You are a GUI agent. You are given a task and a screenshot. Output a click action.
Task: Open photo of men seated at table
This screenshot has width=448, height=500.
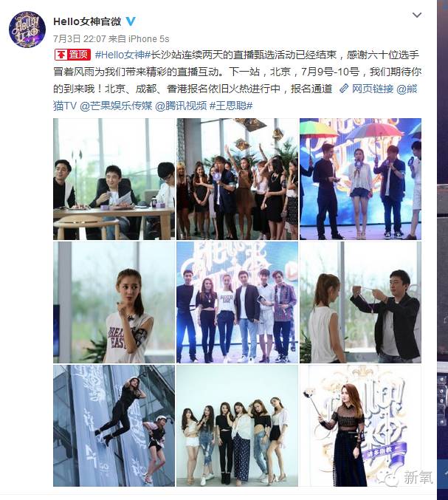click(x=114, y=179)
